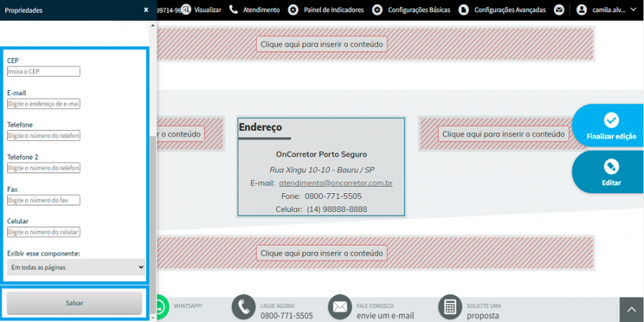Open Painel de Indicadores
This screenshot has height=322, width=644.
coord(333,10)
